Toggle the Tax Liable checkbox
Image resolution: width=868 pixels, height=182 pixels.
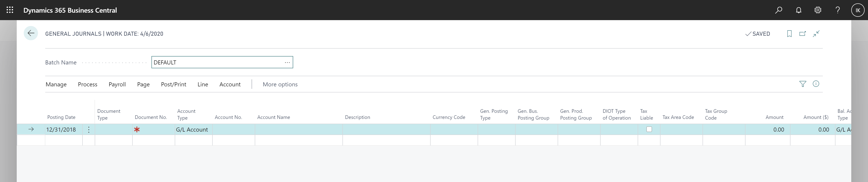(649, 129)
